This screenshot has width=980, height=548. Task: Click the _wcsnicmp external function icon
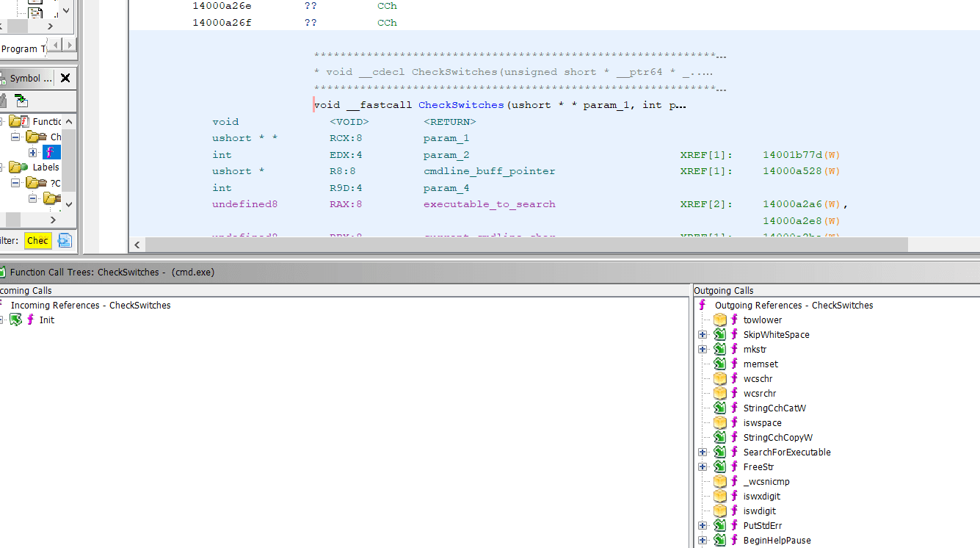720,482
